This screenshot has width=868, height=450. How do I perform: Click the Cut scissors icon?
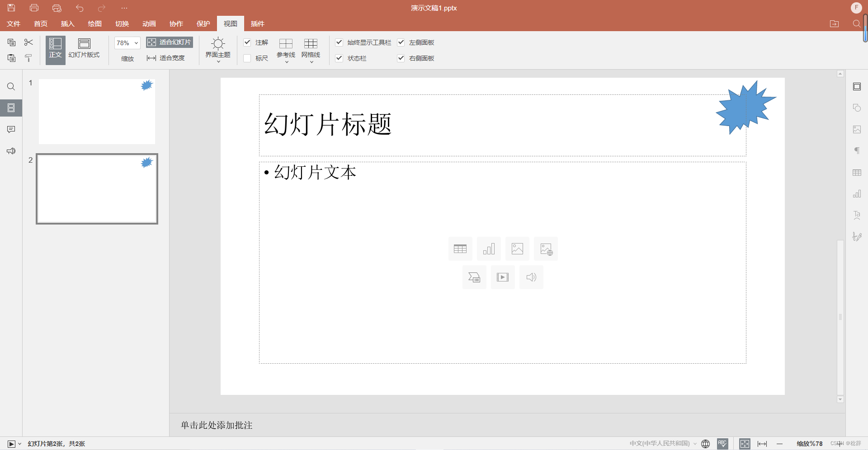(28, 42)
